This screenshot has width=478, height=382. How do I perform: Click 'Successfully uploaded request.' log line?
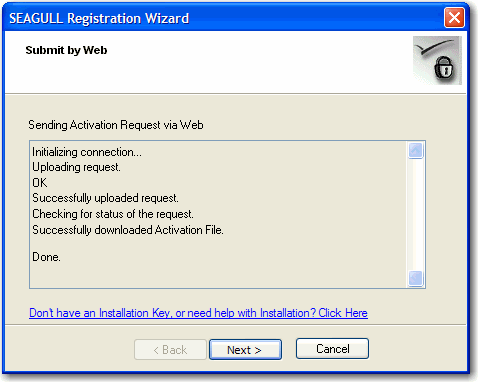click(105, 198)
